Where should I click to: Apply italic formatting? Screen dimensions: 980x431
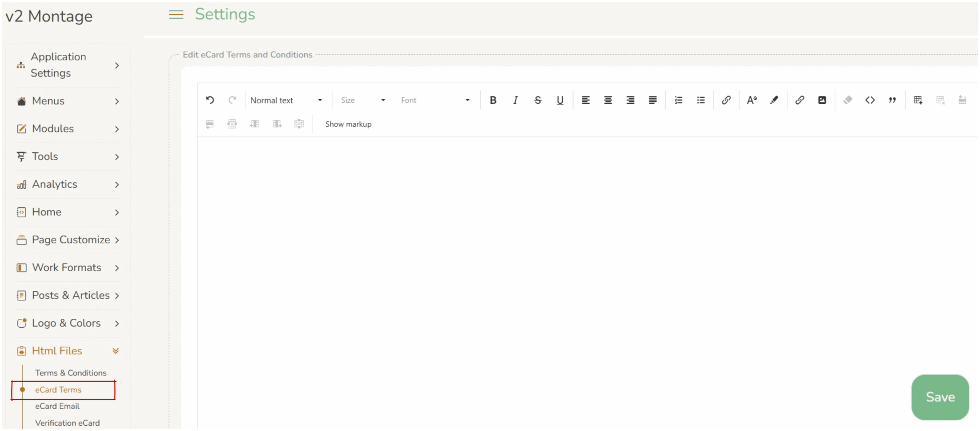point(515,100)
